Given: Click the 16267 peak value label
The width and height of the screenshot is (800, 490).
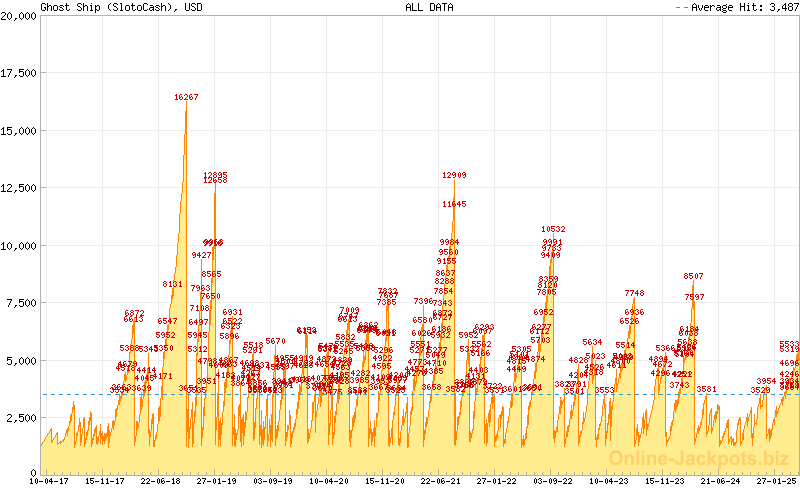Looking at the screenshot, I should click(186, 97).
